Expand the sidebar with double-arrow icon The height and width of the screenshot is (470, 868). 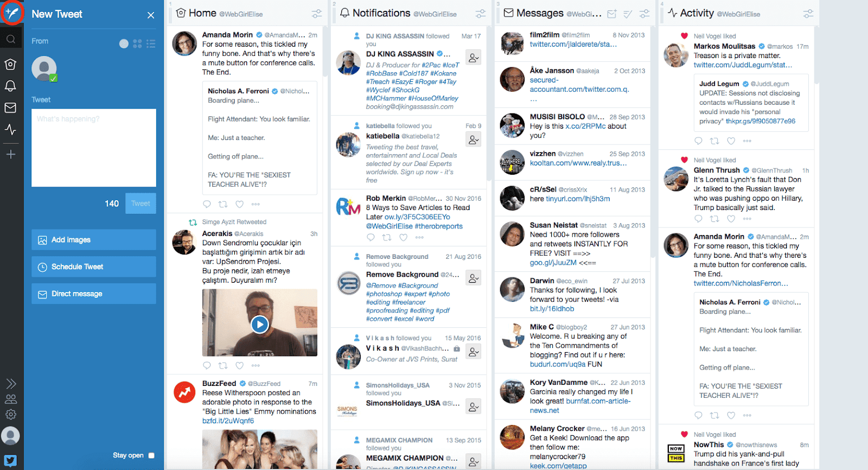point(11,384)
